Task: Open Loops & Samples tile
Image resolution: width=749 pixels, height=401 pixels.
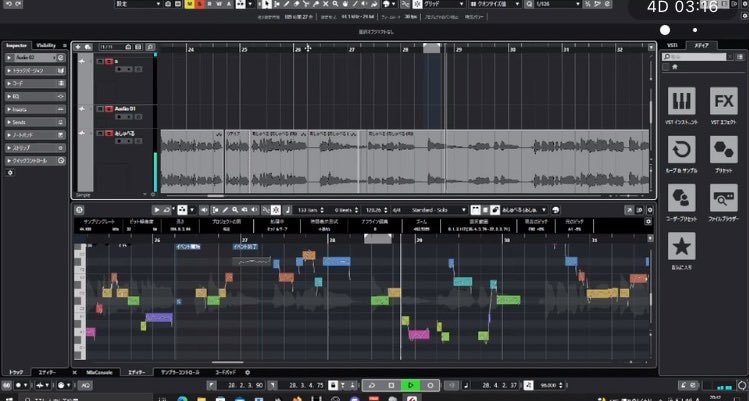Action: (681, 150)
